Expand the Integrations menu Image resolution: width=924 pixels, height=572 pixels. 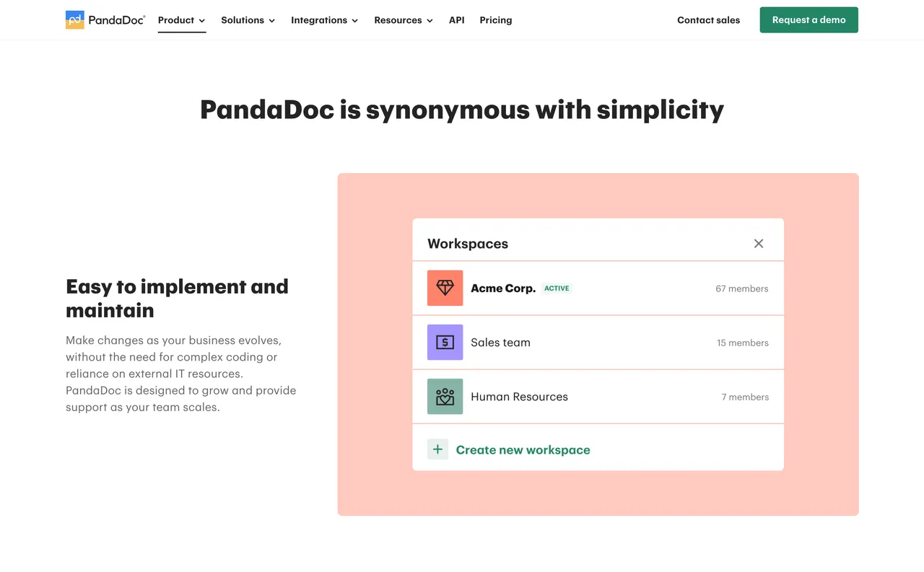tap(324, 20)
